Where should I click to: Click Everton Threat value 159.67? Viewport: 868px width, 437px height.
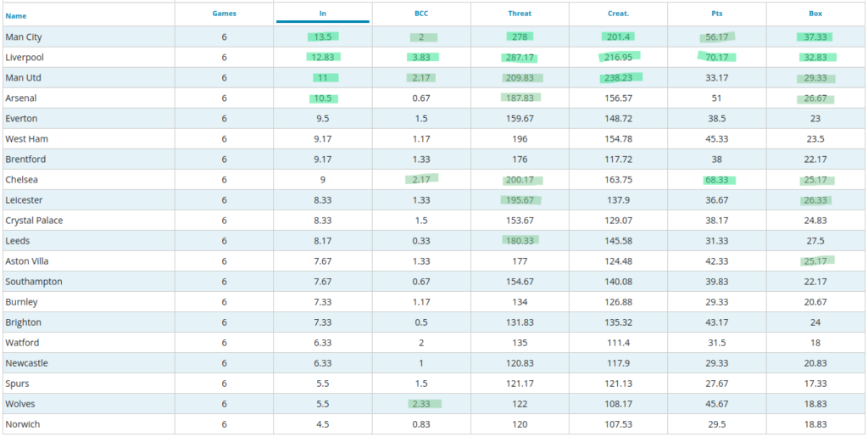pyautogui.click(x=520, y=119)
